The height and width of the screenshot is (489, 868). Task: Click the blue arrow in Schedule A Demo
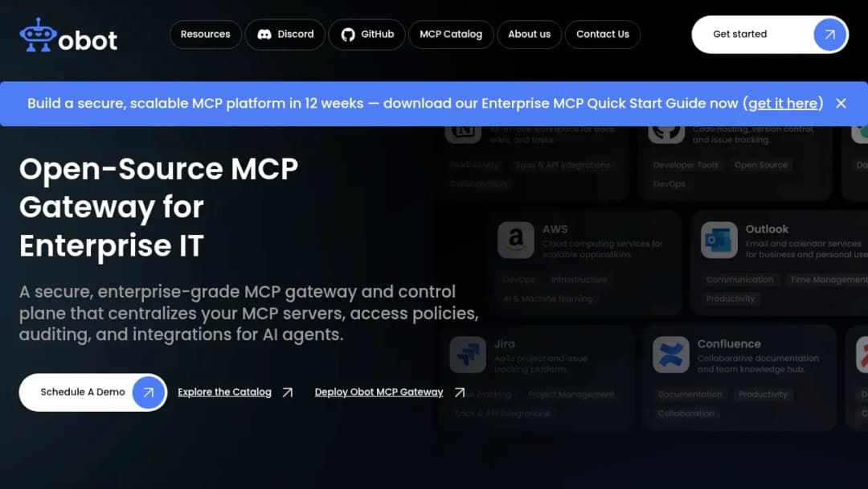[x=148, y=392]
